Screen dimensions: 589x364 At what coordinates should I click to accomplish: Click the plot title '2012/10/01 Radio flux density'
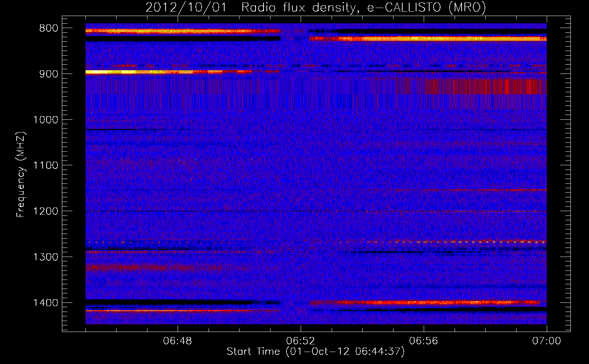click(x=316, y=8)
